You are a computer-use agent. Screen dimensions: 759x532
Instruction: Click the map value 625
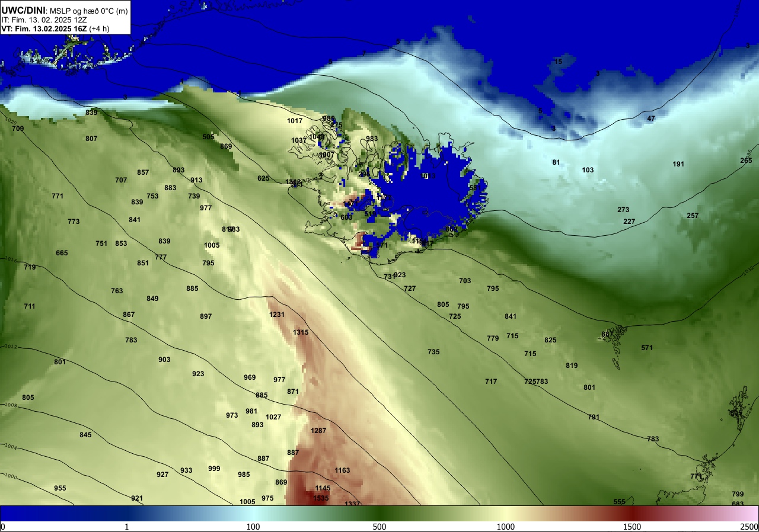point(263,178)
